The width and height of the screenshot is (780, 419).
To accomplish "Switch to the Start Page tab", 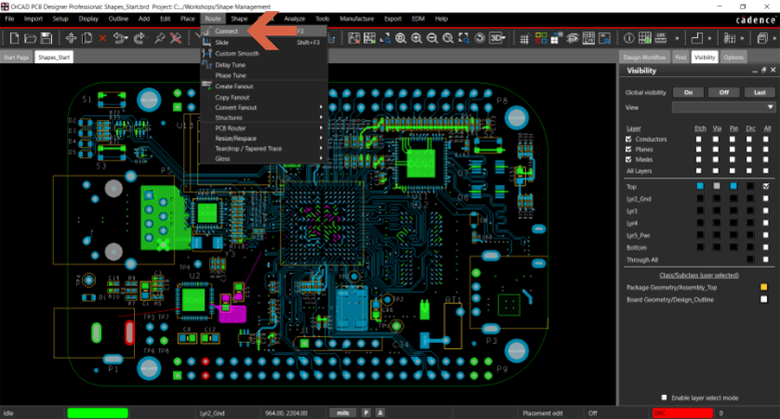I will pyautogui.click(x=16, y=57).
